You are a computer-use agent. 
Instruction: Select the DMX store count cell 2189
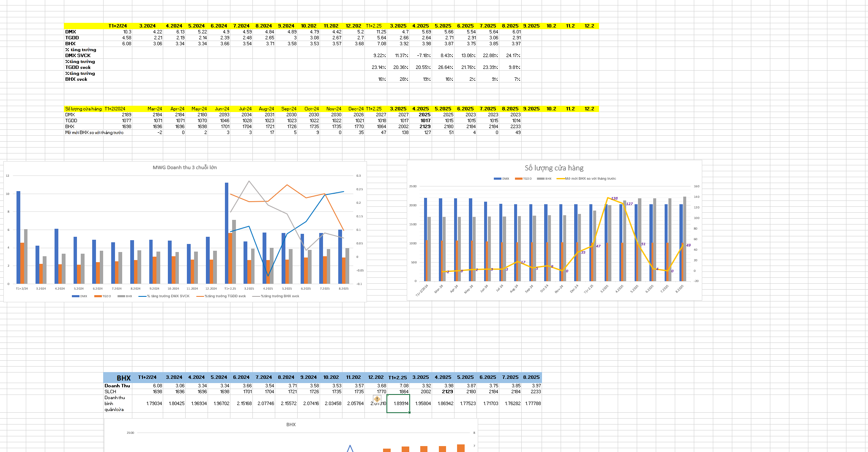[x=118, y=115]
